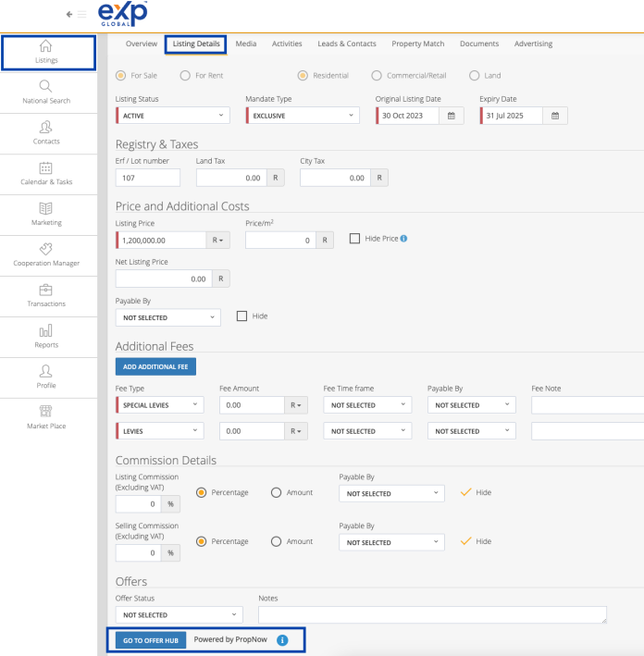Open the Offer Status dropdown
644x656 pixels.
tap(179, 614)
